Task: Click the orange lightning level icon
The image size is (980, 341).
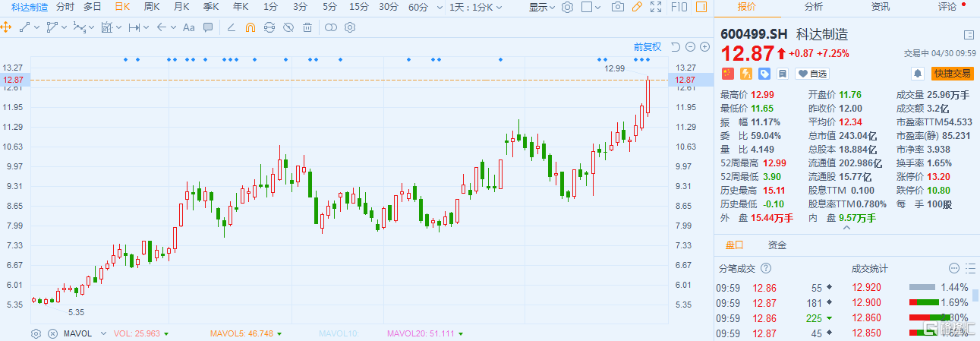Action: [x=746, y=74]
